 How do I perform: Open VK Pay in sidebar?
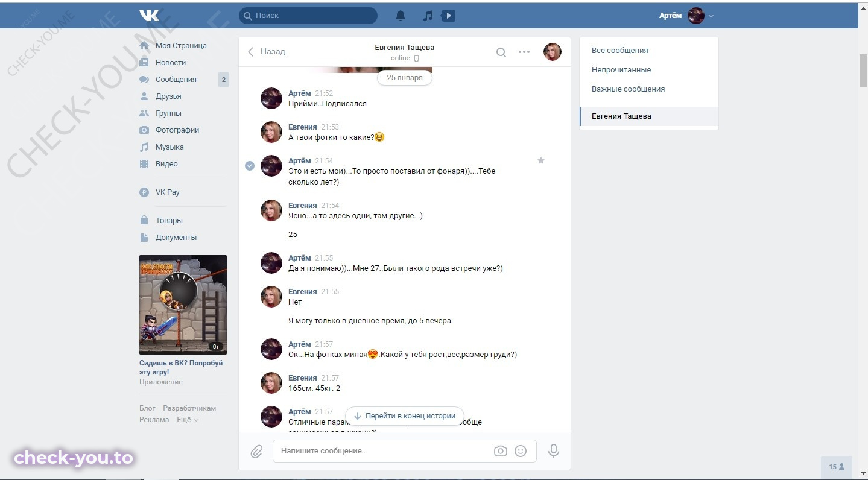tap(168, 192)
